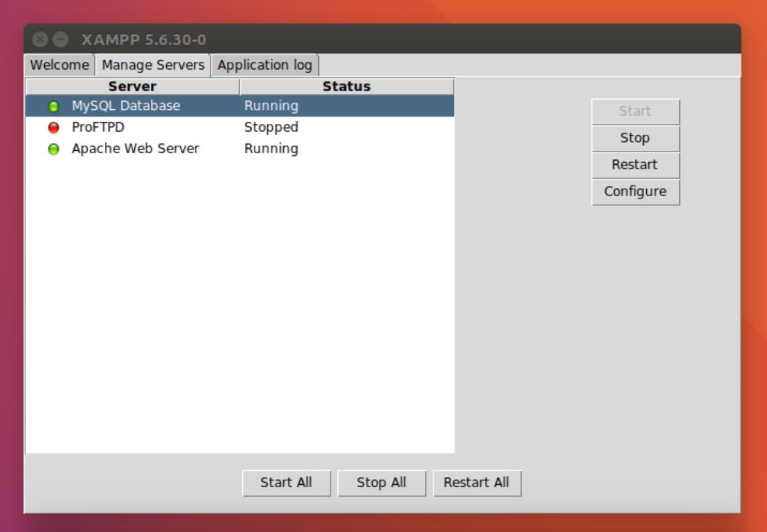
Task: Click the Stop All button
Action: 382,483
